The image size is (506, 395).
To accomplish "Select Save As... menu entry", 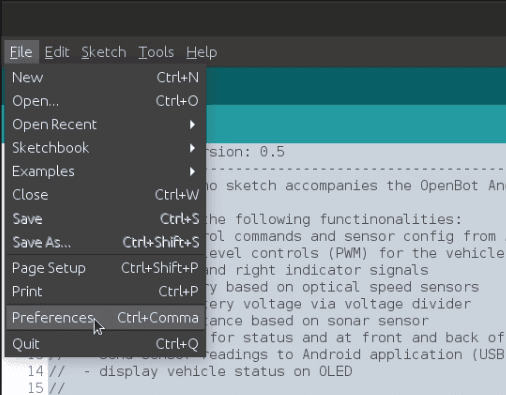I will pyautogui.click(x=105, y=242).
